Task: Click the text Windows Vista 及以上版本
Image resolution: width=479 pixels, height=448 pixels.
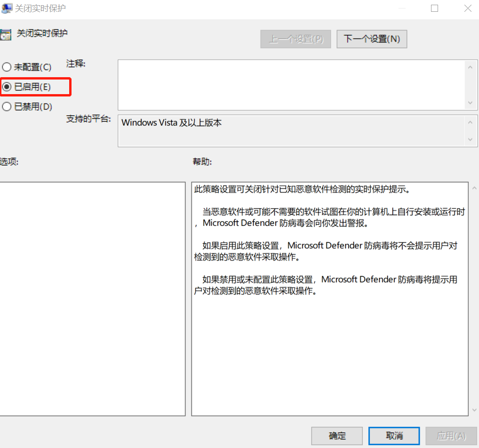Action: (171, 123)
